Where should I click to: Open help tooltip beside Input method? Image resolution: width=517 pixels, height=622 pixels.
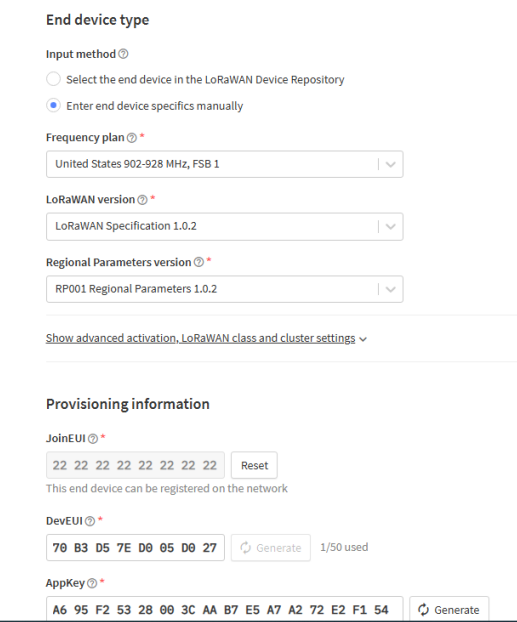tap(123, 54)
